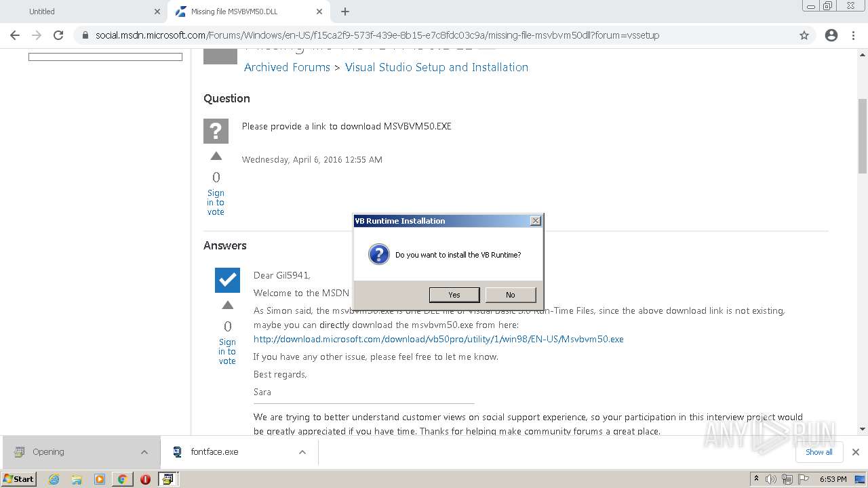Click scrollbar down arrow
Image resolution: width=868 pixels, height=488 pixels.
863,429
